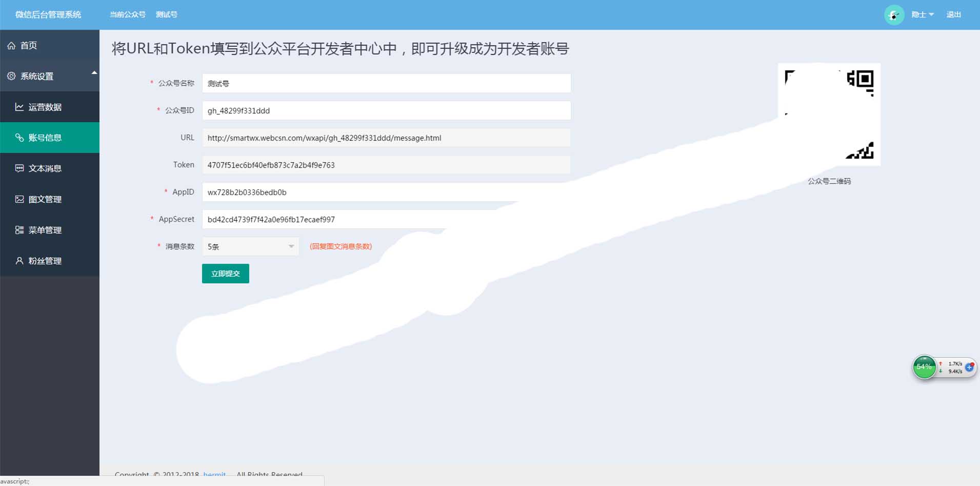The image size is (980, 486).
Task: Click the red hint (回复图文消息条数)
Action: 341,246
